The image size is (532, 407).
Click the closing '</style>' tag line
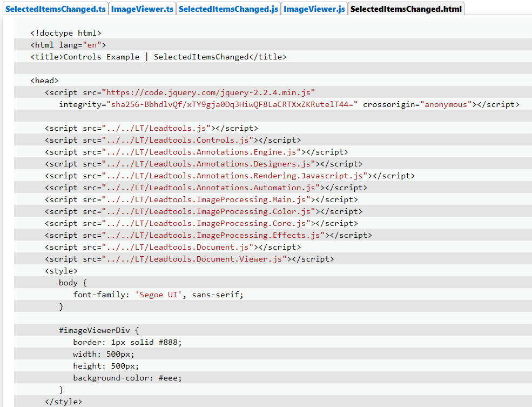pos(63,401)
